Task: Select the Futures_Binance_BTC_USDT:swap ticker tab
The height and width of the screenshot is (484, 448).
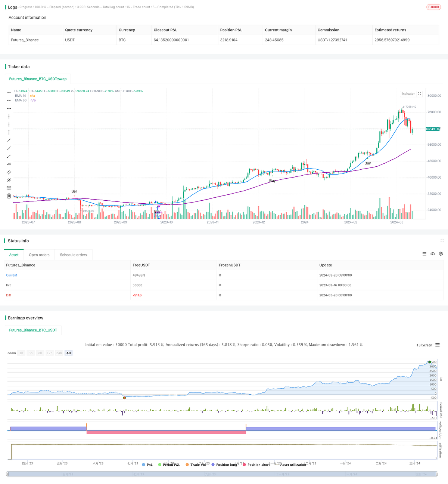Action: (x=38, y=79)
